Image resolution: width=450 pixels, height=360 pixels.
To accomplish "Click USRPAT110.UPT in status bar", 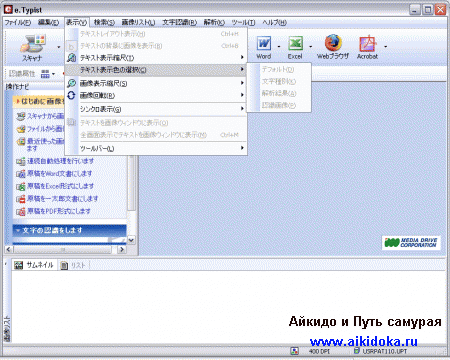I will coord(384,351).
